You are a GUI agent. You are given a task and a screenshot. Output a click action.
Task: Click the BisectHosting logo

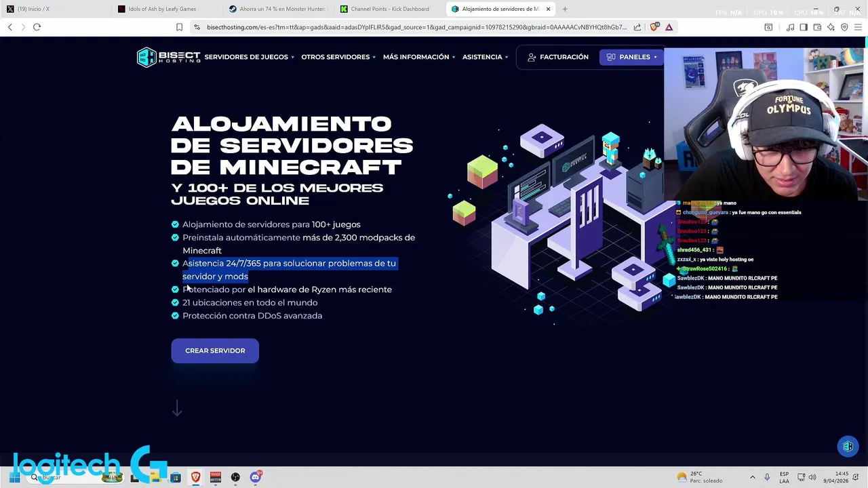168,57
